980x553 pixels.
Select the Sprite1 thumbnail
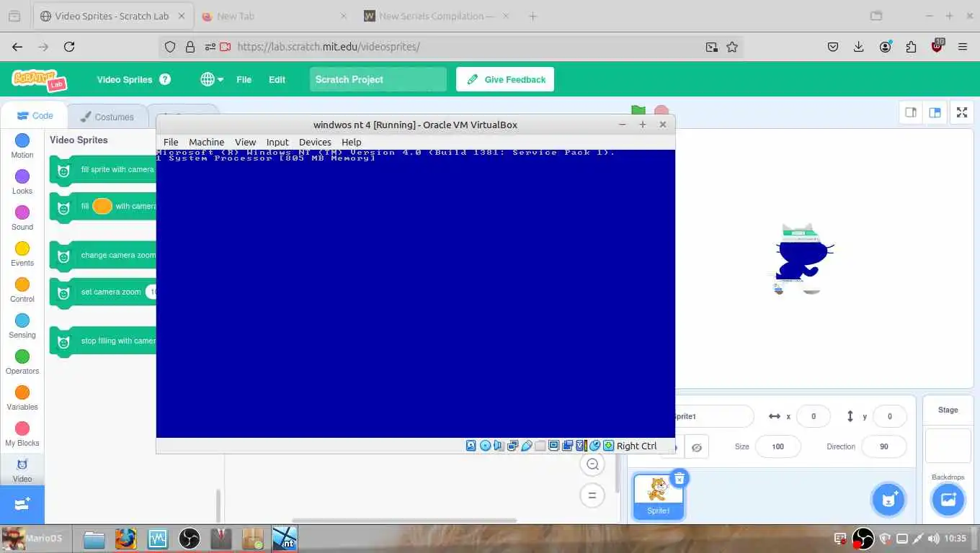(x=658, y=495)
